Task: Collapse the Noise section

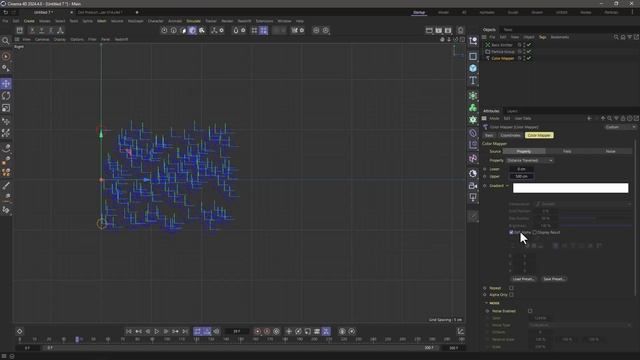Action: pos(487,303)
